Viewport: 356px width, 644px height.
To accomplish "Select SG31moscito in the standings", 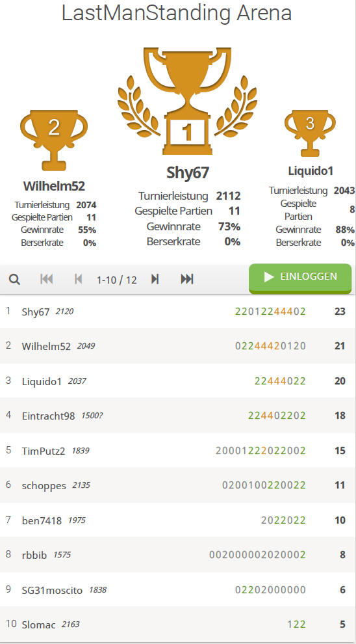I will coord(178,590).
